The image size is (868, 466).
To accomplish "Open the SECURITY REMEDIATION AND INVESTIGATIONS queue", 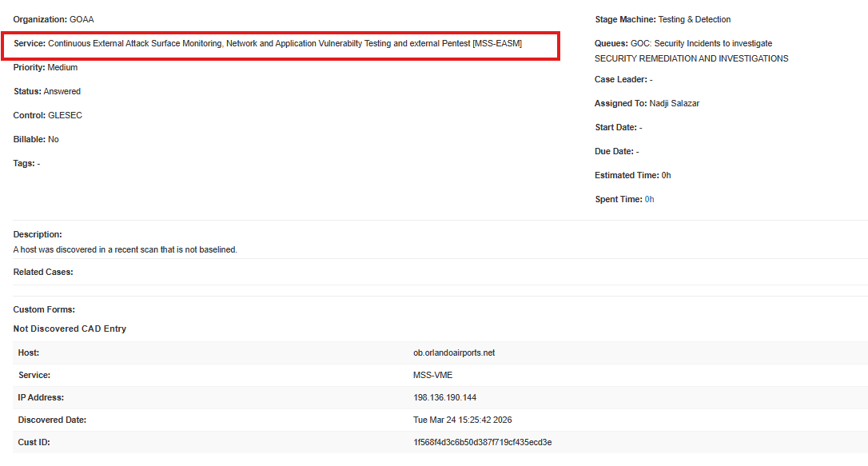I will [691, 58].
